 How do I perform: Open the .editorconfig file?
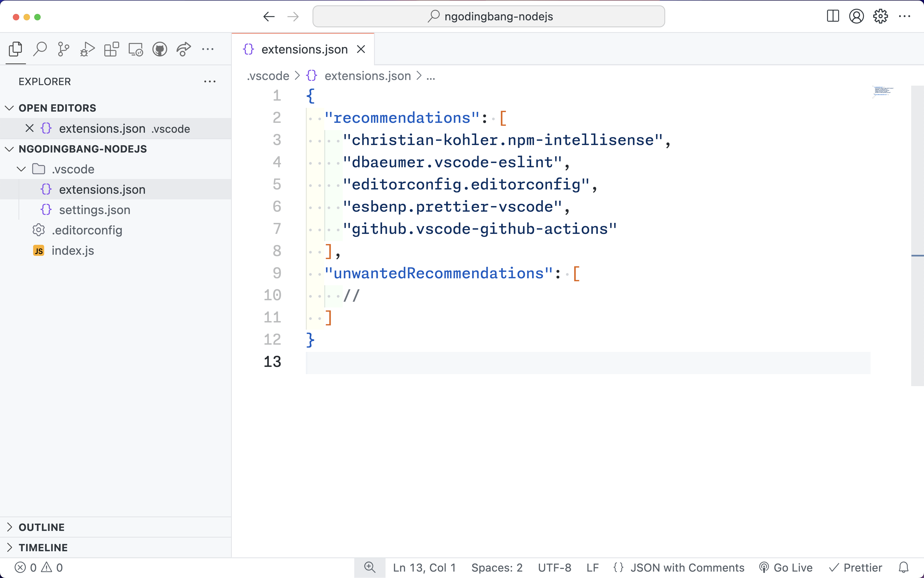115,230
